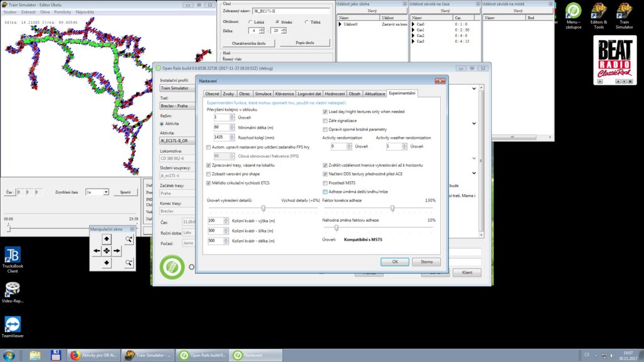Enable the Záře signalizace checkbox
Viewport: 644px width, 362px height.
[325, 120]
